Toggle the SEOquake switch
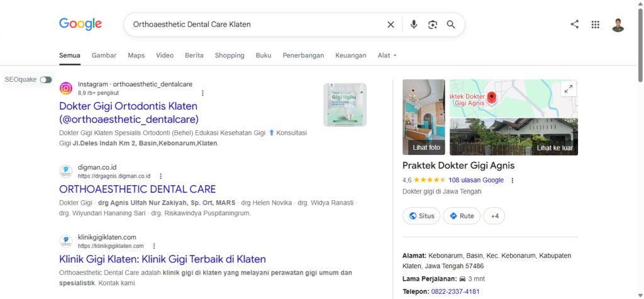Image resolution: width=644 pixels, height=299 pixels. tap(46, 79)
